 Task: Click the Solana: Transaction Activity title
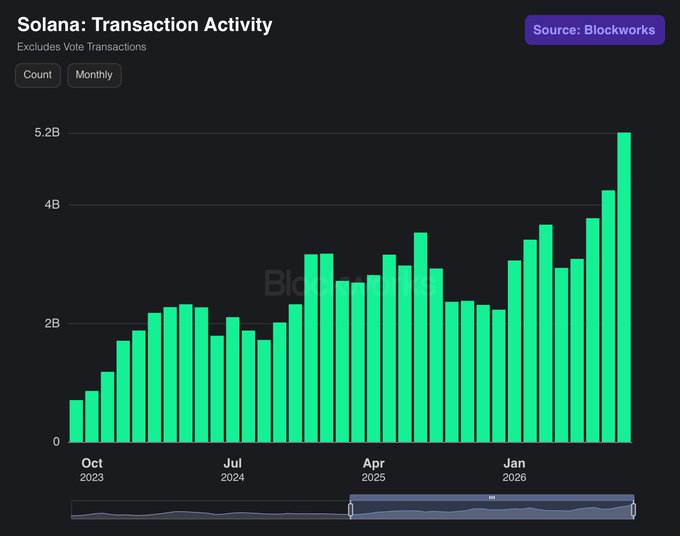click(x=145, y=25)
